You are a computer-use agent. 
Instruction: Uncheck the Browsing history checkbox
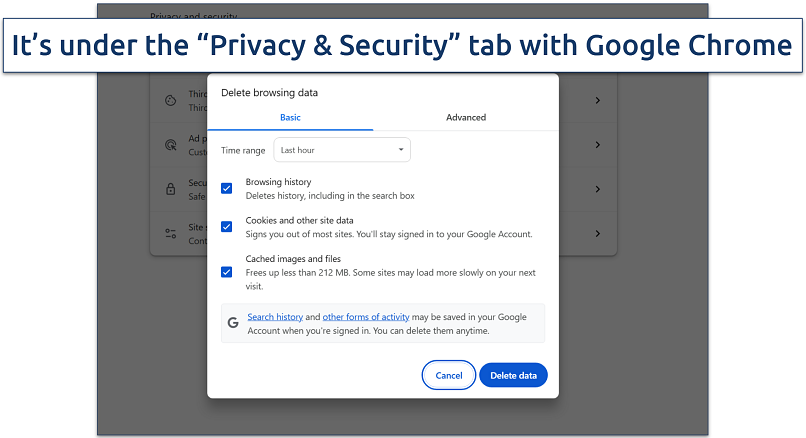pos(227,188)
